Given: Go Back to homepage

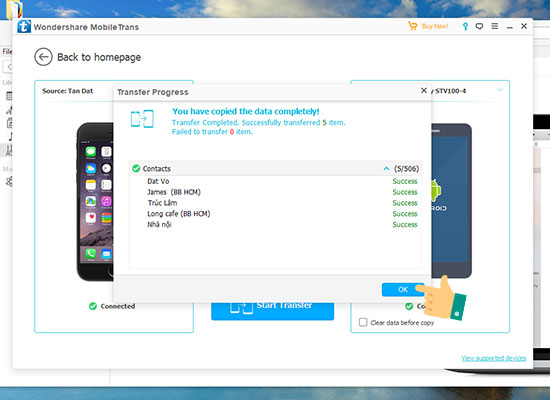Looking at the screenshot, I should pyautogui.click(x=99, y=57).
